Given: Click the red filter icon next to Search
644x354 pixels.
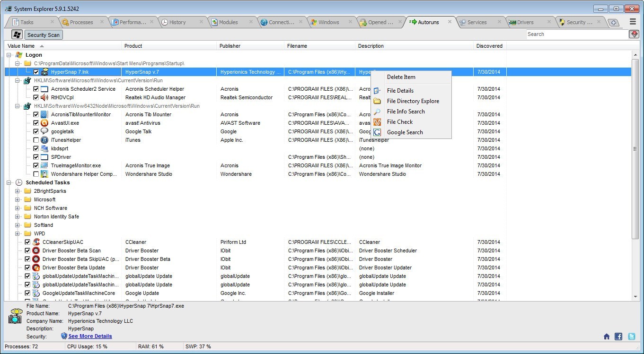Looking at the screenshot, I should 634,34.
